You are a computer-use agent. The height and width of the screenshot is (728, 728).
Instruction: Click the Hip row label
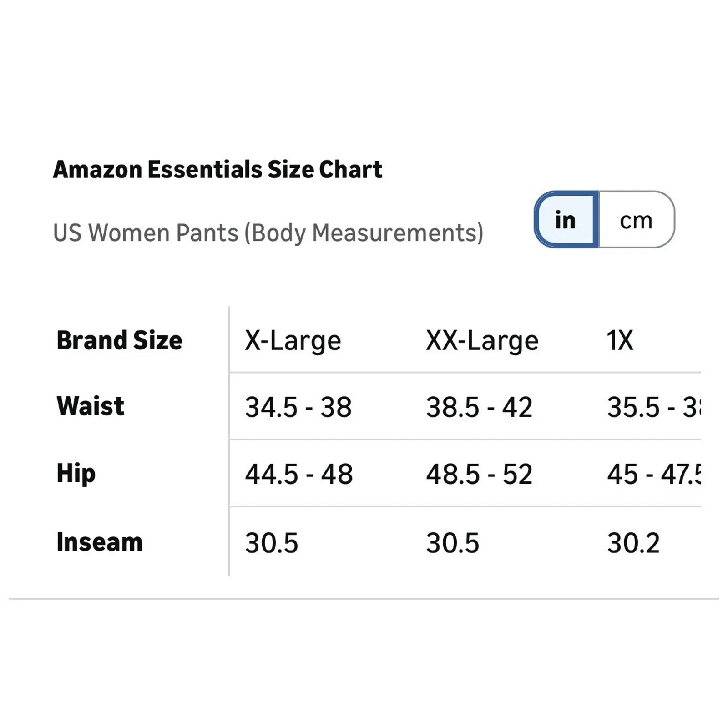click(x=76, y=474)
